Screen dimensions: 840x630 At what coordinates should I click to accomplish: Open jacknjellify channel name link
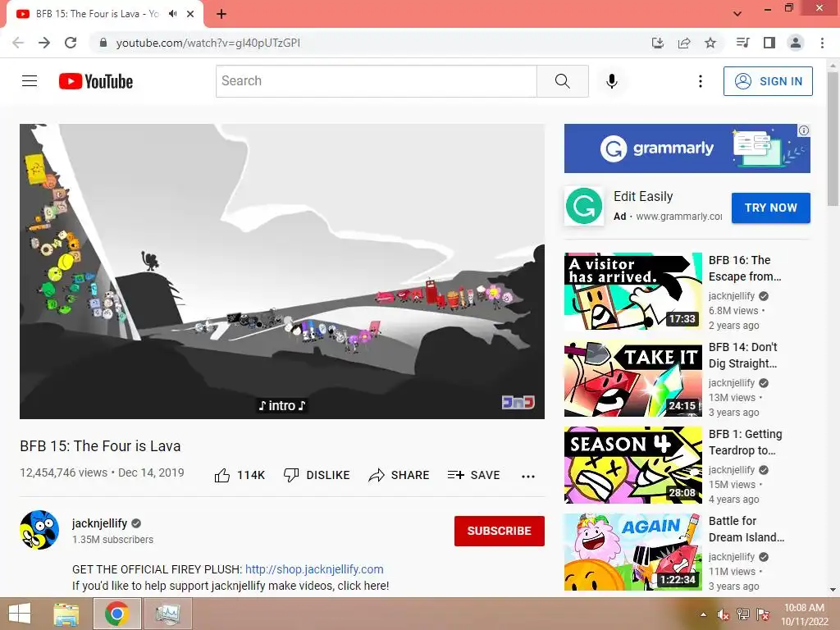(x=99, y=523)
